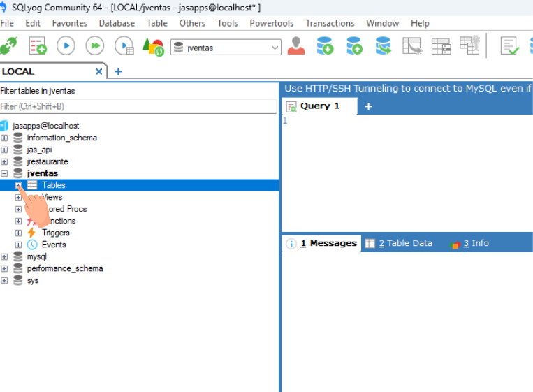Collapse the jventas database node
This screenshot has width=533, height=392.
point(4,174)
